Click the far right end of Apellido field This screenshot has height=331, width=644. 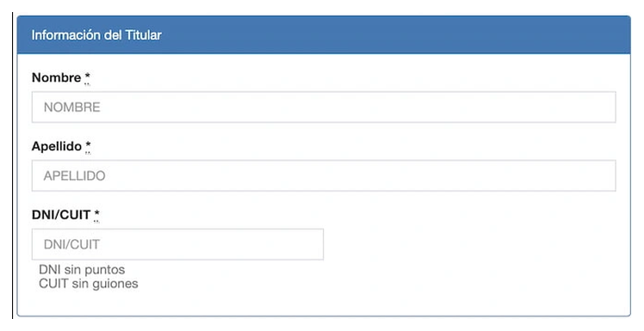pos(608,175)
